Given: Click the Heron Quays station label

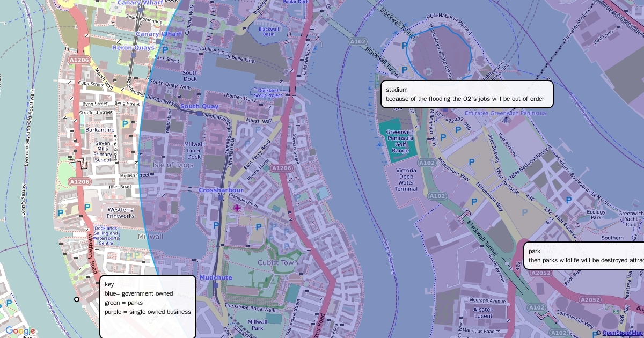Looking at the screenshot, I should coord(133,48).
